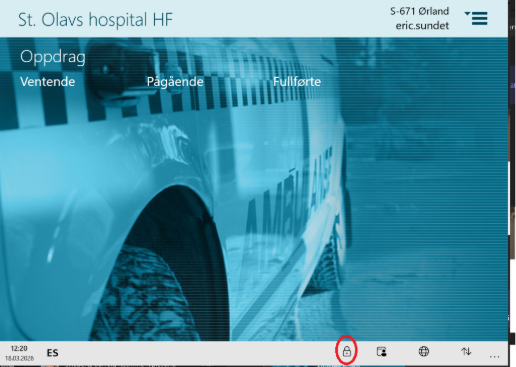Click the up-down arrows sync icon
This screenshot has width=516, height=367.
466,351
